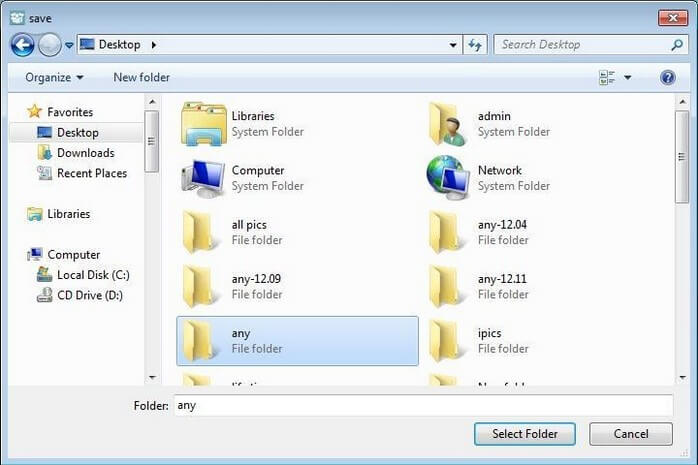Select the Network globe icon
The width and height of the screenshot is (698, 465).
coord(448,178)
